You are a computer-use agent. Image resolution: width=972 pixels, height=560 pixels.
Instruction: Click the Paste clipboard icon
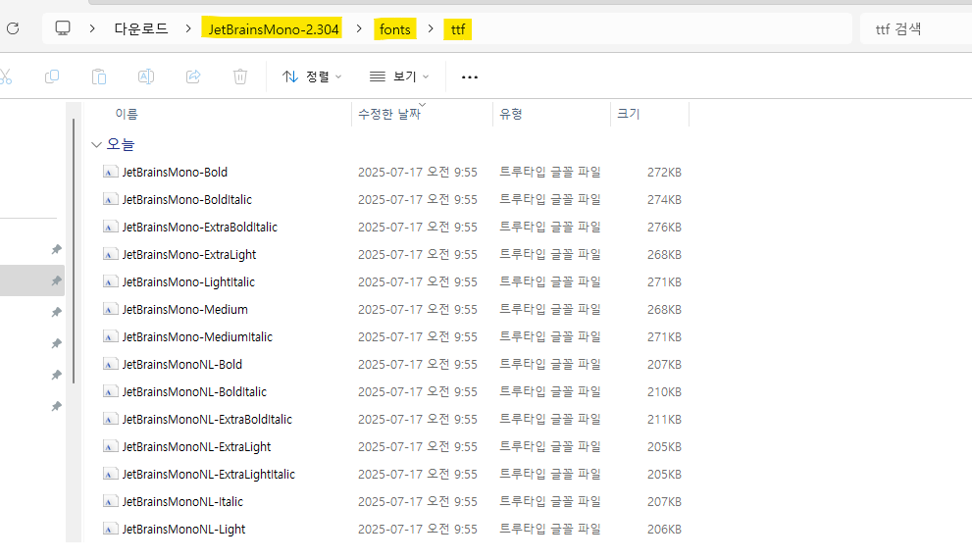[99, 76]
